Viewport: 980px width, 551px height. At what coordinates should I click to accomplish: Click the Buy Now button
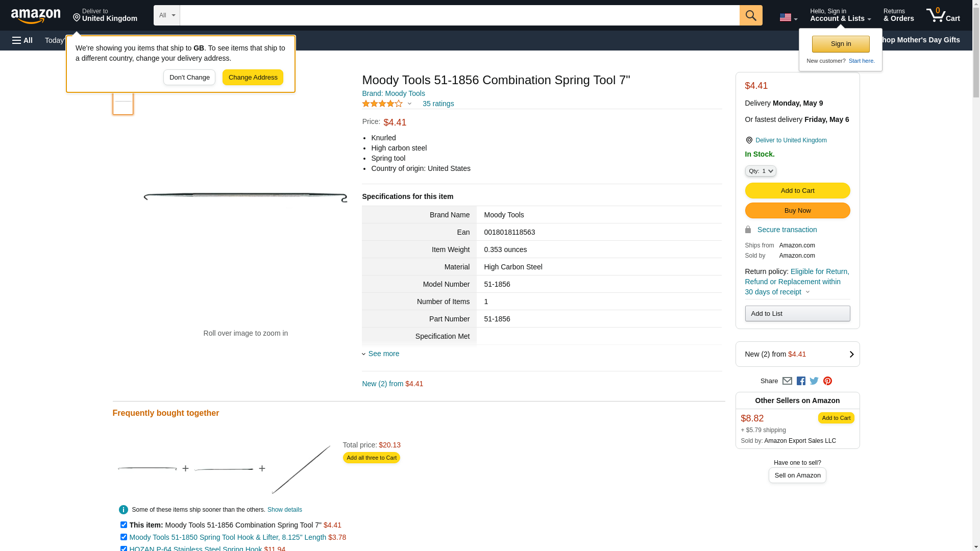pos(797,211)
